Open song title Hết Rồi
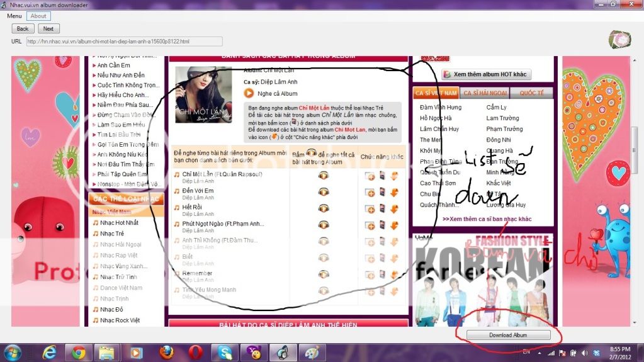 192,207
